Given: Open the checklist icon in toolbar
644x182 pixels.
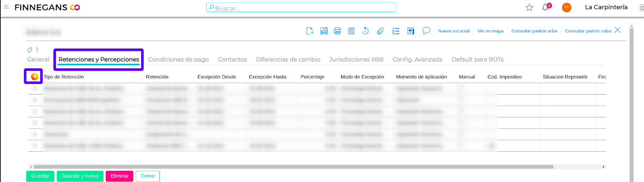Looking at the screenshot, I should pyautogui.click(x=395, y=31).
